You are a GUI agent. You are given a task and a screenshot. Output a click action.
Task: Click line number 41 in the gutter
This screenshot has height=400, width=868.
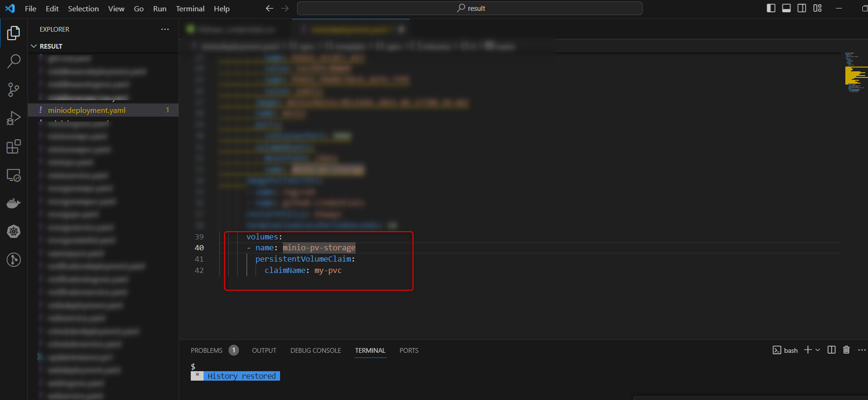pos(199,259)
